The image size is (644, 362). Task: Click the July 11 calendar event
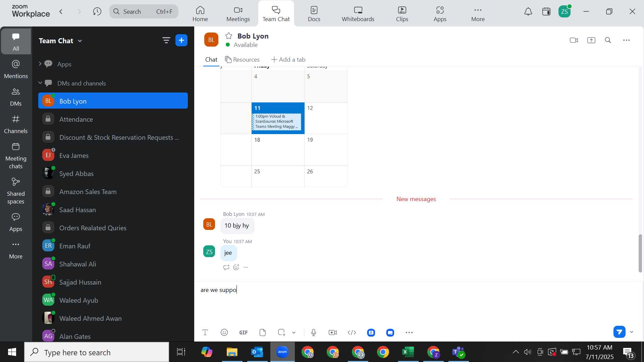(277, 121)
